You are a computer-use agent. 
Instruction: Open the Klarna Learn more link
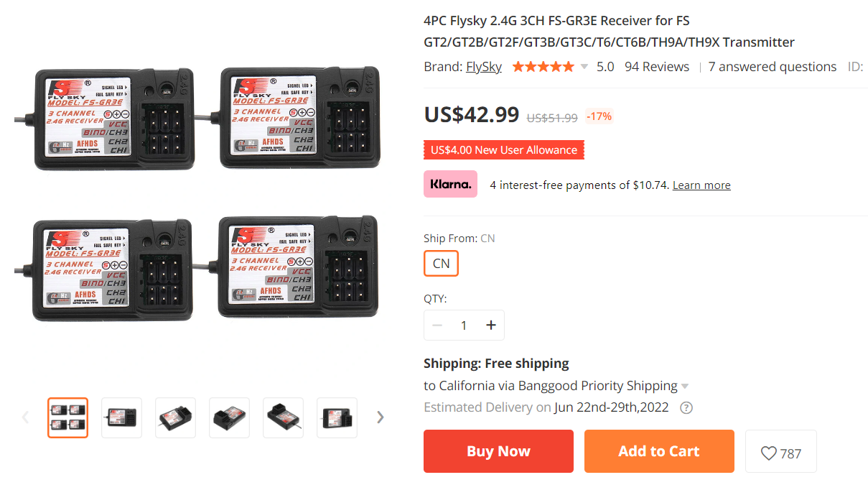tap(701, 185)
